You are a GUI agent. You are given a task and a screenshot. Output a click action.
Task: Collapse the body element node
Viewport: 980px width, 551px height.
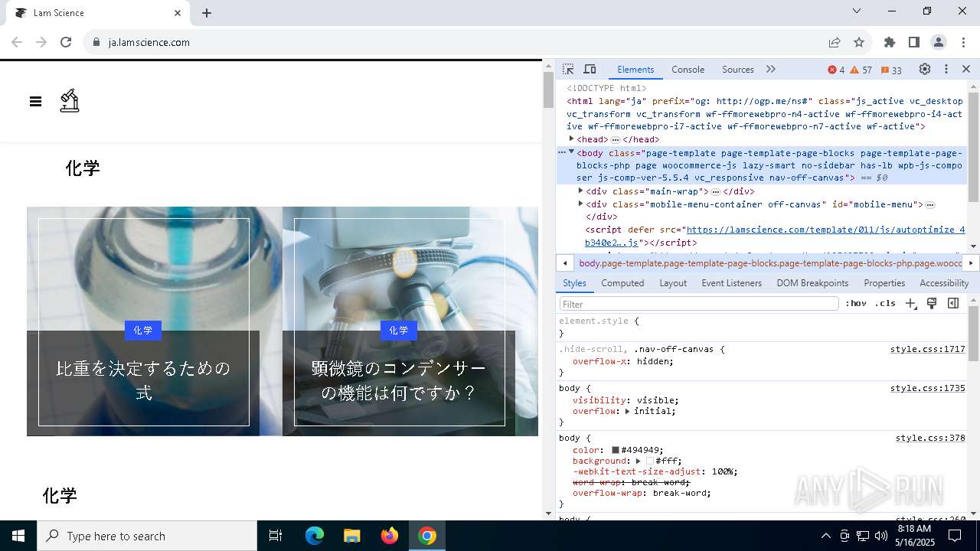pyautogui.click(x=571, y=152)
